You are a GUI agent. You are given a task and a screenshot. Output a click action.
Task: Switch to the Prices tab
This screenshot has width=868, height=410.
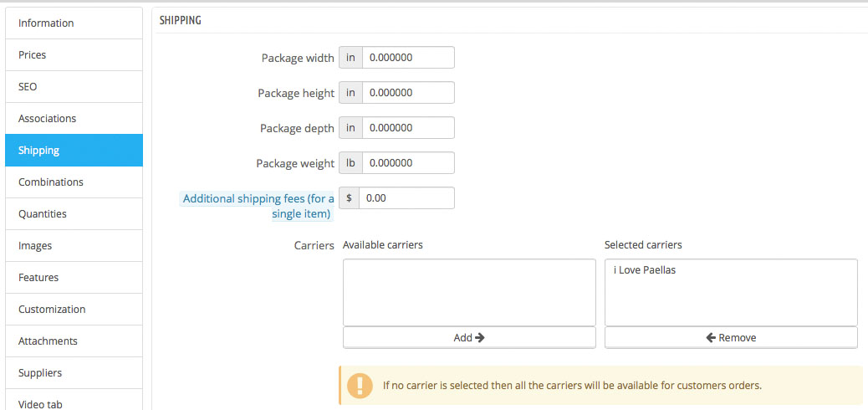(x=74, y=54)
